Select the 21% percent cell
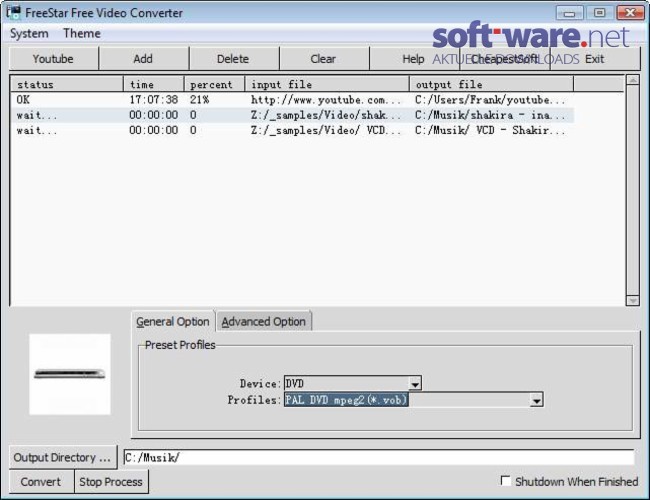 tap(200, 100)
